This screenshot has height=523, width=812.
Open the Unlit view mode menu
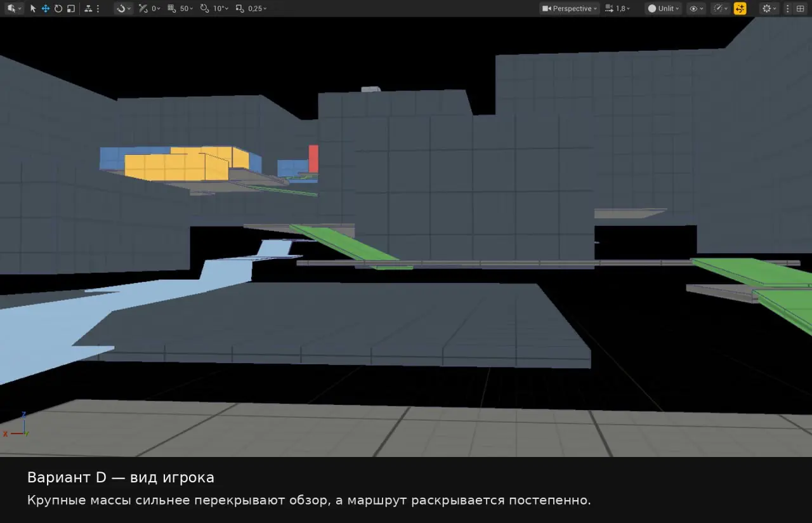[x=663, y=8]
